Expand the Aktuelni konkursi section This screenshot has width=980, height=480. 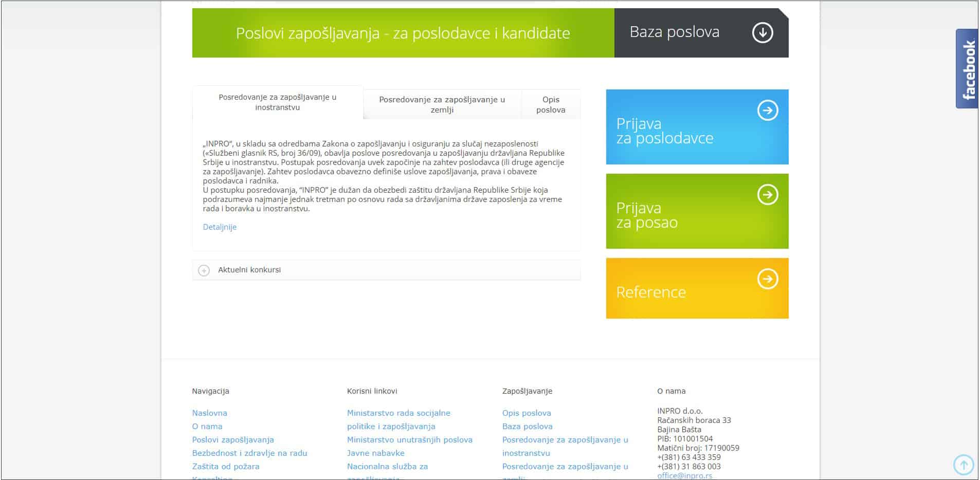pos(249,270)
